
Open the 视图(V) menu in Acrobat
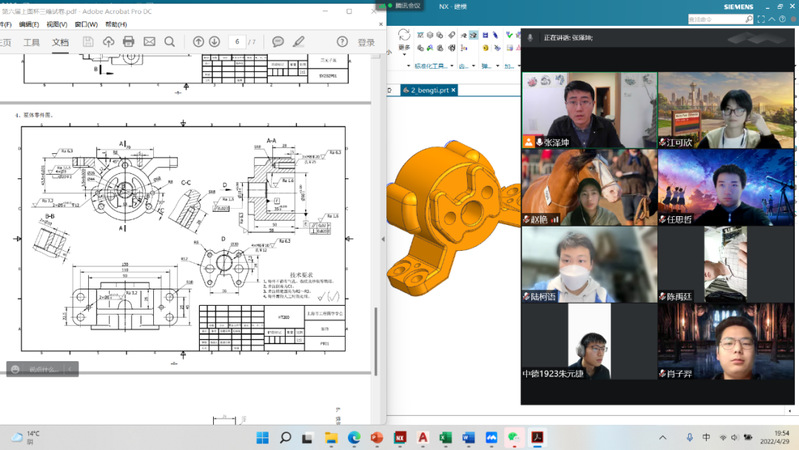click(x=57, y=24)
